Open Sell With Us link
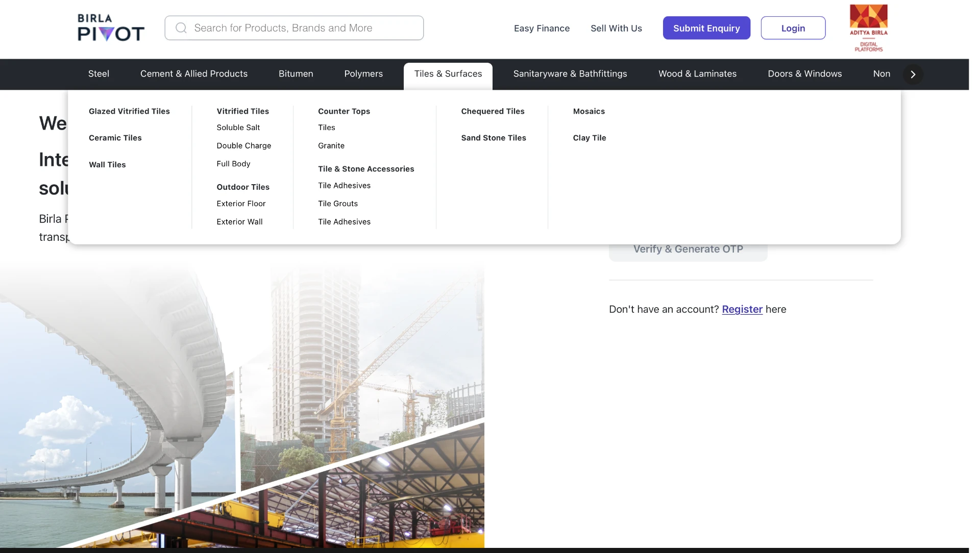The width and height of the screenshot is (980, 553). pos(616,29)
